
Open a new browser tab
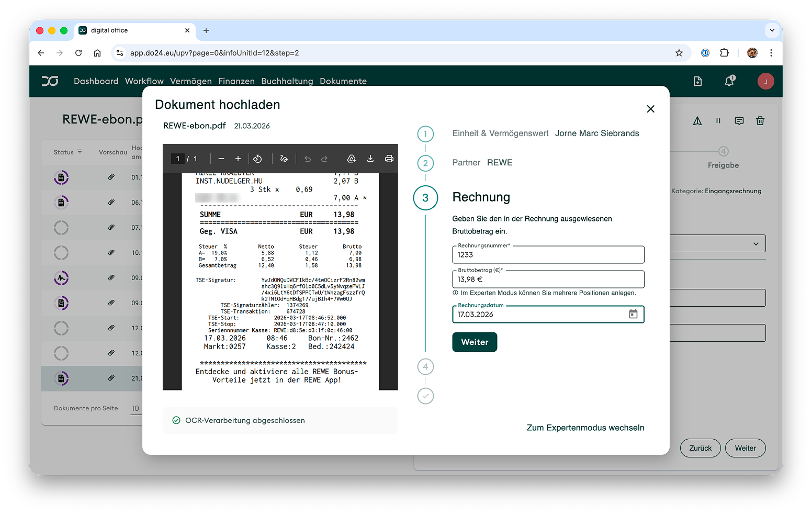point(206,30)
